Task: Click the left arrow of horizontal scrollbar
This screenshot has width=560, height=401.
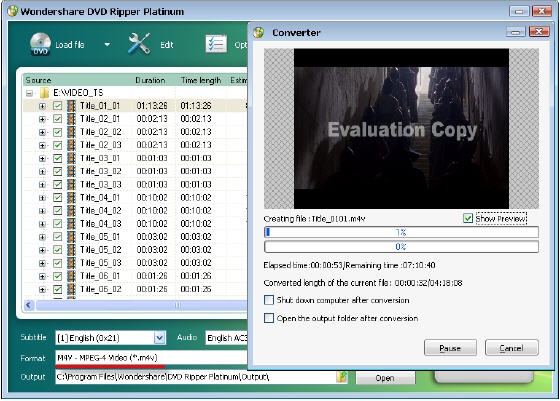Action: (29, 305)
